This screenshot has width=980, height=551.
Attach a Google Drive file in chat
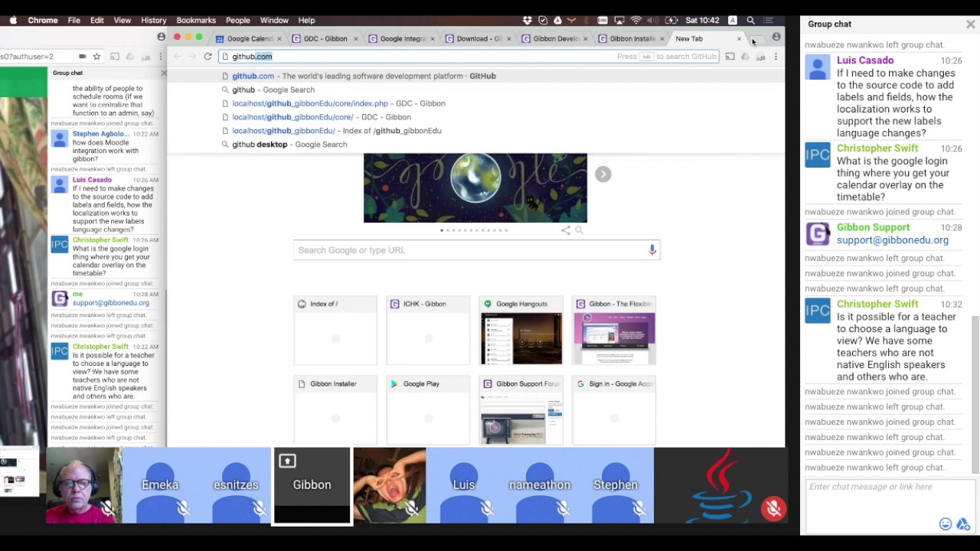963,524
